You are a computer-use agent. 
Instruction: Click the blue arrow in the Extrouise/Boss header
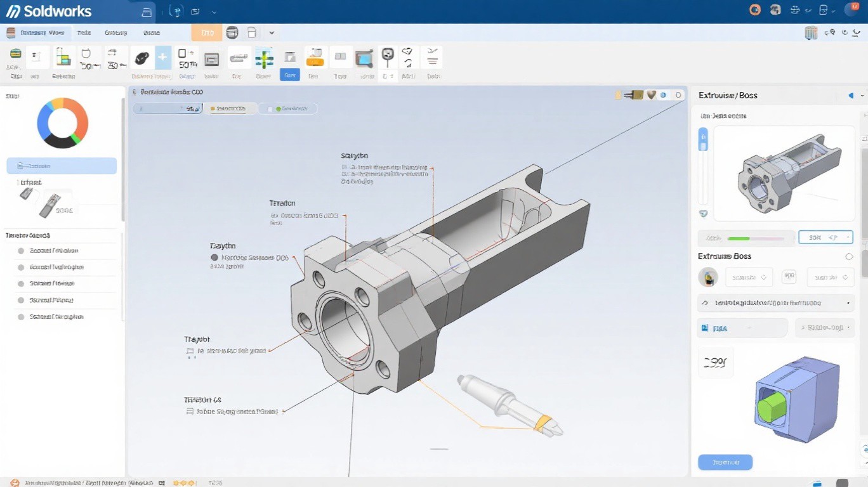click(851, 96)
